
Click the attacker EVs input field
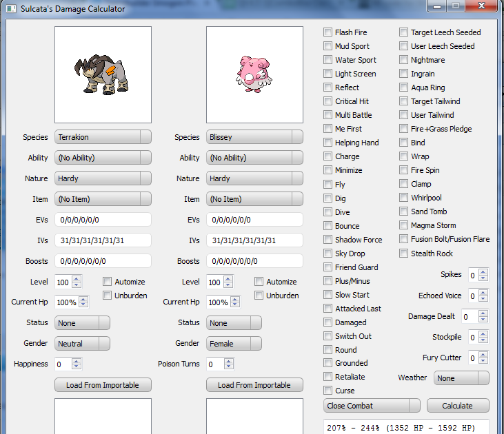pos(103,220)
